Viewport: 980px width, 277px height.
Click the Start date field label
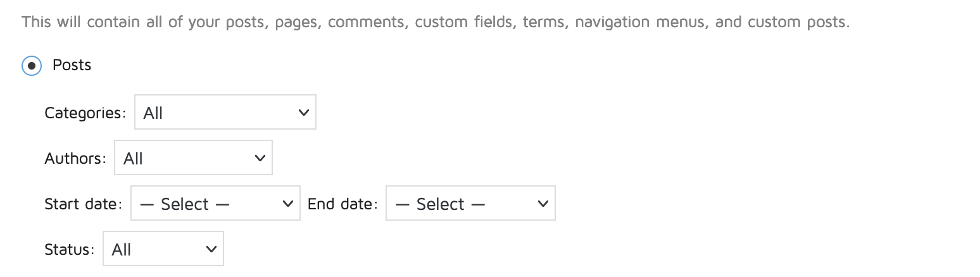83,204
